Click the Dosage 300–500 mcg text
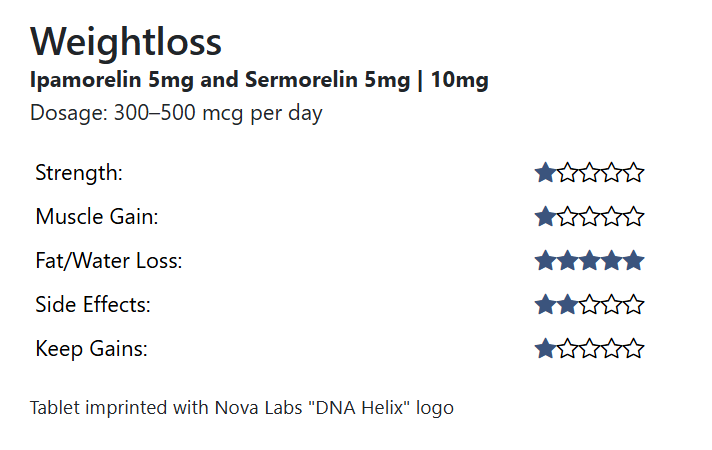This screenshot has width=712, height=450. tap(176, 113)
